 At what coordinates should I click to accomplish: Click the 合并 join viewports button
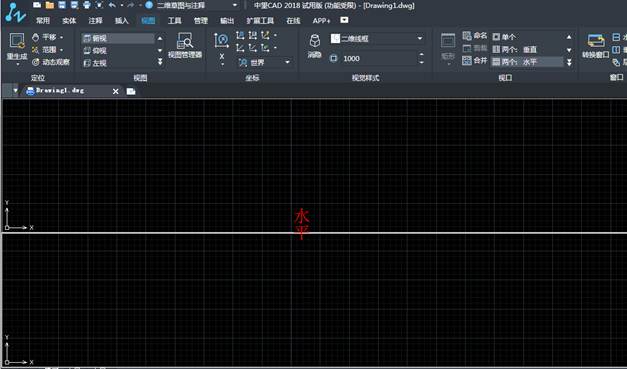(475, 61)
